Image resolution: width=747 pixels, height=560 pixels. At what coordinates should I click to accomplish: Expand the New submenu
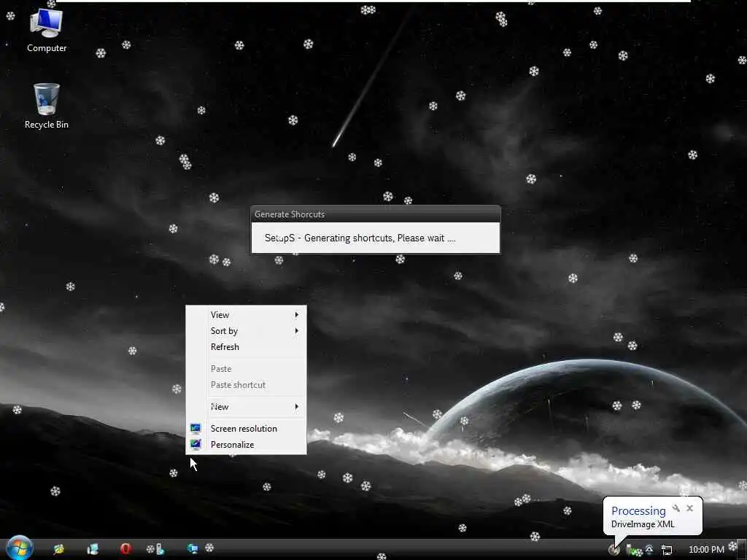246,407
